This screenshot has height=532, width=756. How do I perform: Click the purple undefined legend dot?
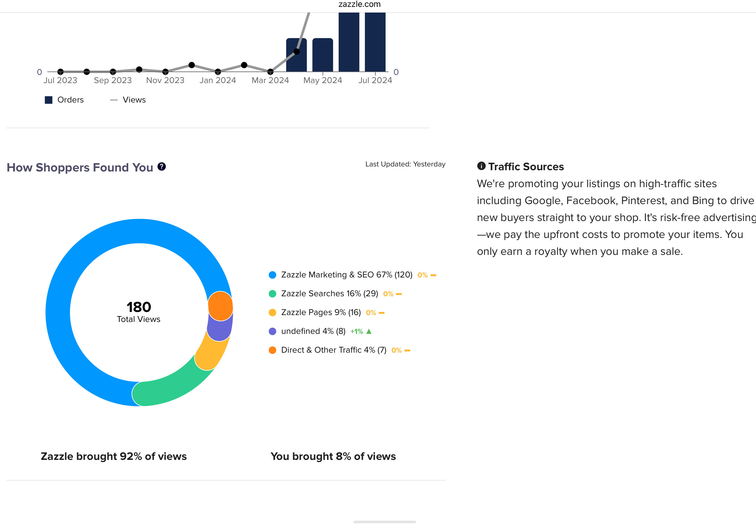(272, 331)
